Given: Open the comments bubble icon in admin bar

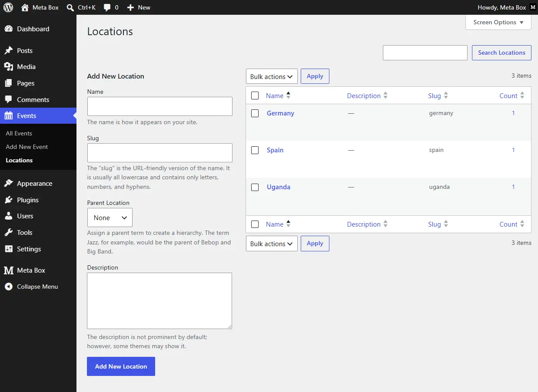Looking at the screenshot, I should pos(107,8).
